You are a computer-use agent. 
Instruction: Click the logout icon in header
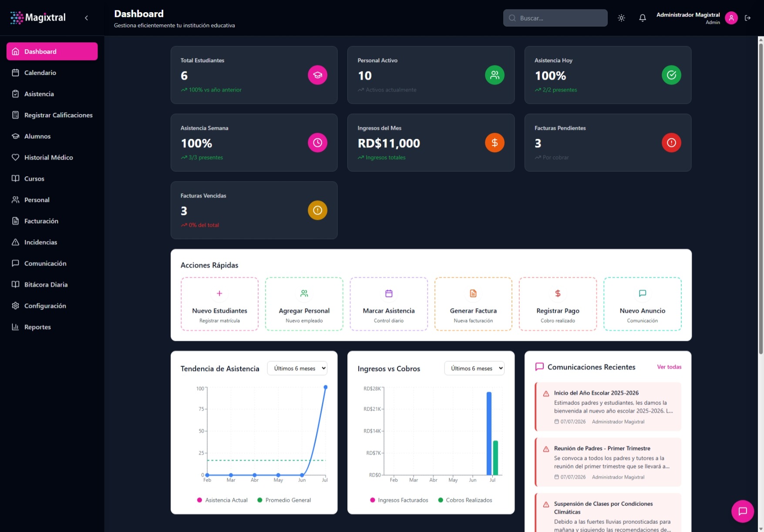tap(747, 18)
